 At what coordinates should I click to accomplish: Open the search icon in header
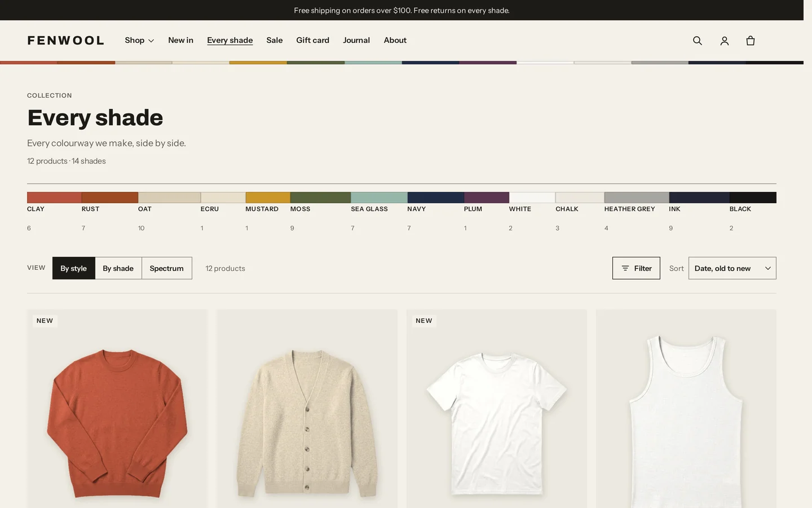698,41
